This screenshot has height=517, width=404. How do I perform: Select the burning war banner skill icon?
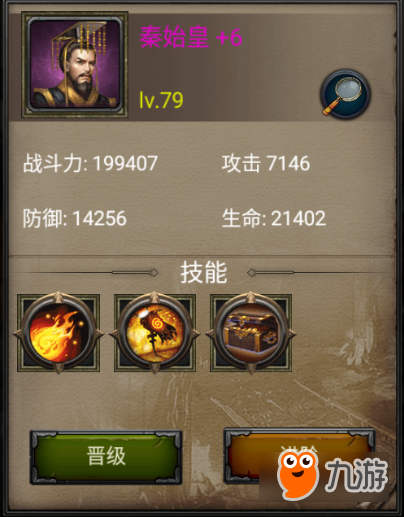tap(155, 333)
